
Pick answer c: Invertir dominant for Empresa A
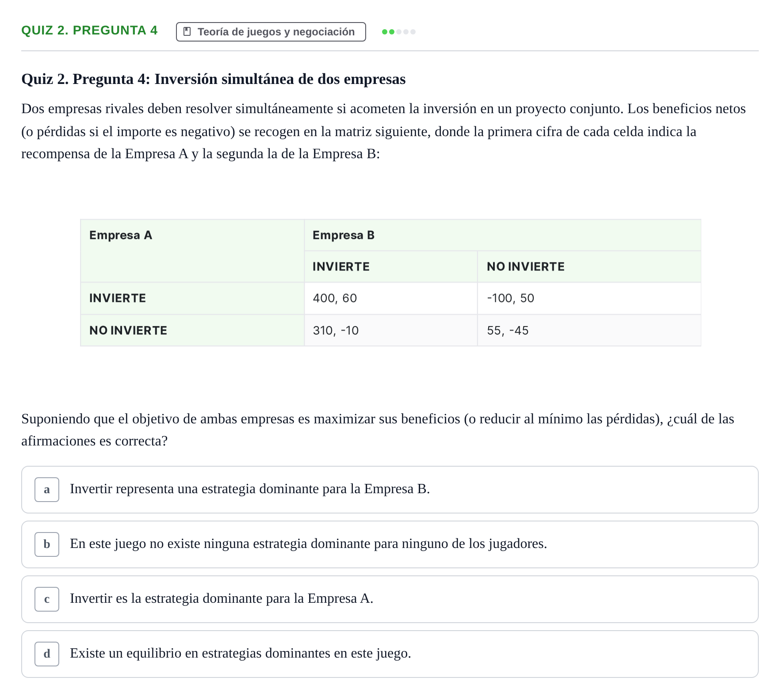click(x=390, y=599)
